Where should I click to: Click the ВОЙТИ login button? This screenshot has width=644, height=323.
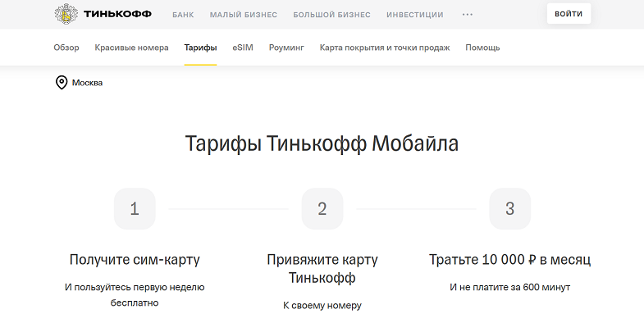(x=569, y=14)
